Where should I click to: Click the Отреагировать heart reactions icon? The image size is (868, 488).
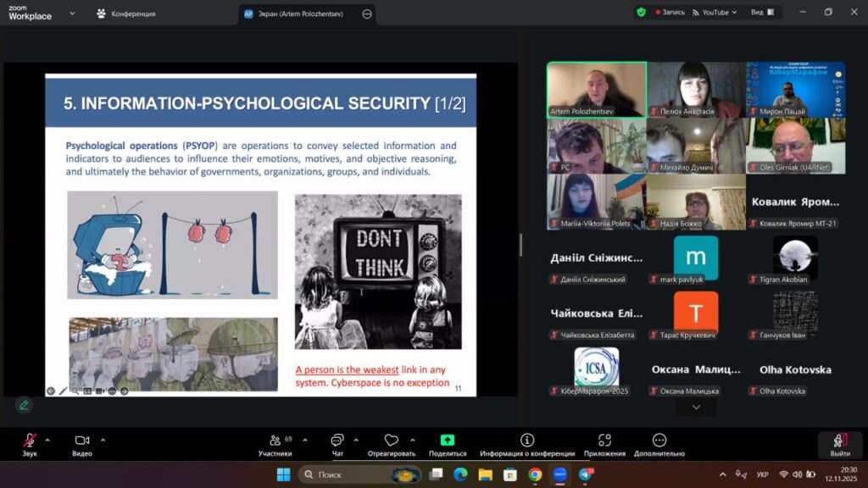tap(391, 441)
